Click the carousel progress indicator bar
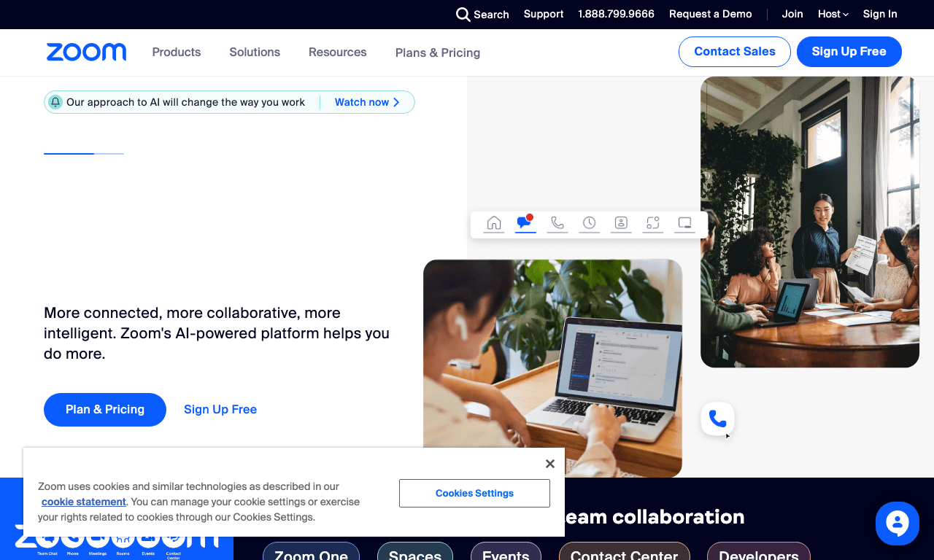Image resolution: width=934 pixels, height=560 pixels. [84, 154]
